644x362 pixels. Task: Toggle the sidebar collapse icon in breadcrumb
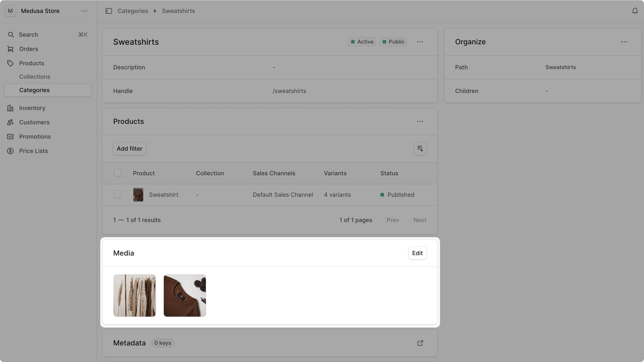pos(109,11)
